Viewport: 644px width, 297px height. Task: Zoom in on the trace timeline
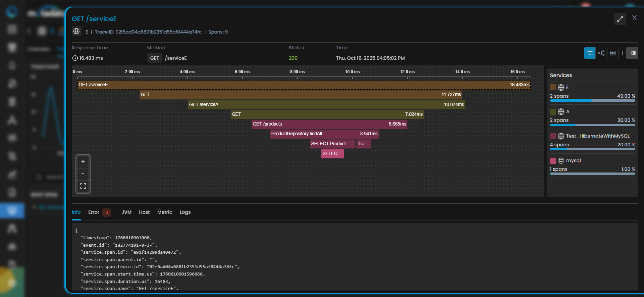(x=83, y=162)
